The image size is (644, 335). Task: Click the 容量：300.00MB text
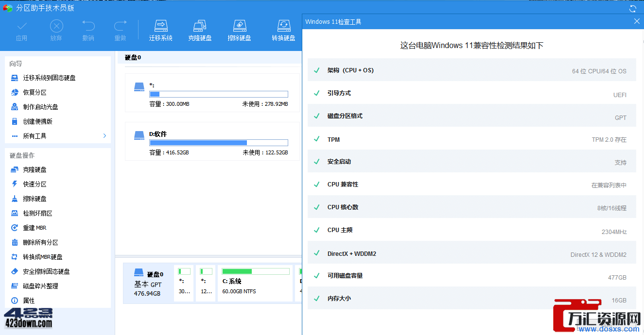pos(169,104)
